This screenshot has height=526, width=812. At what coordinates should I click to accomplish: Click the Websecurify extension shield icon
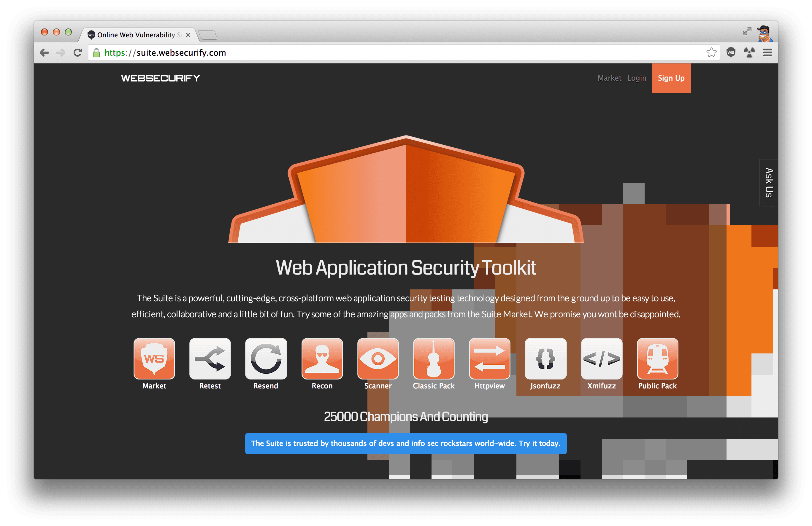731,52
